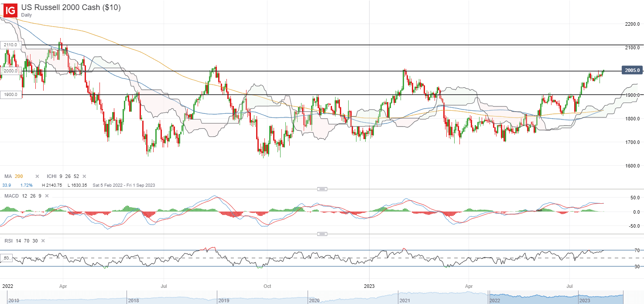Close the RSI indicator panel
The image size is (644, 304).
[43, 241]
